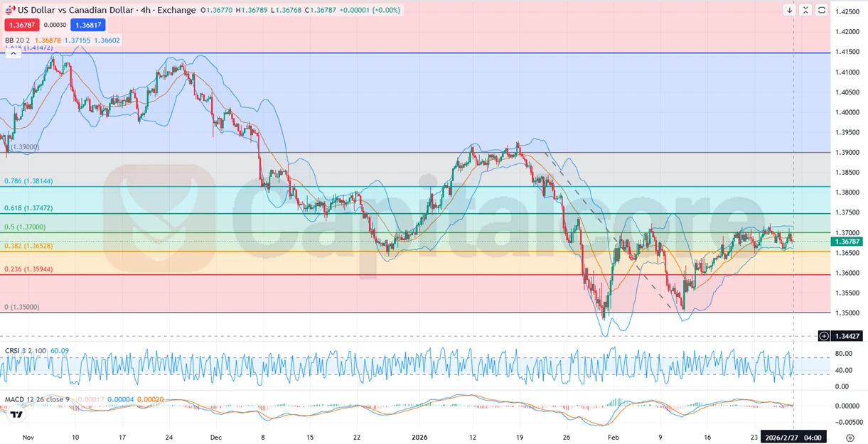This screenshot has width=868, height=444.
Task: Click the plus icon beside 1.34427 price label
Action: point(823,336)
